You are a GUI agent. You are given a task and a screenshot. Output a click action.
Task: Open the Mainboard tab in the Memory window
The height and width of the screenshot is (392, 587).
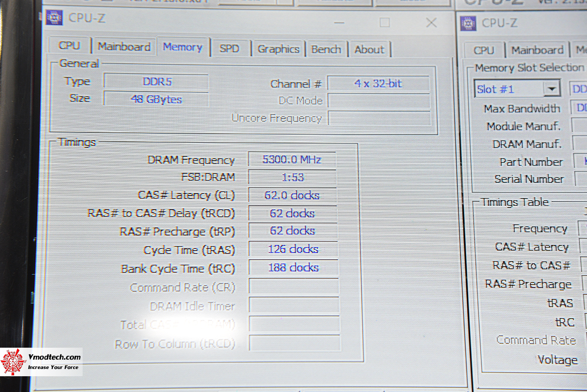tap(124, 46)
